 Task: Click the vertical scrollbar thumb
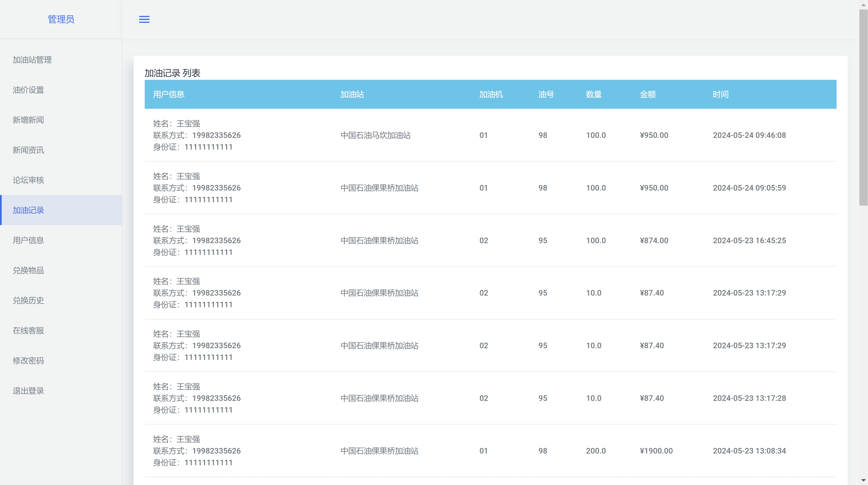click(x=863, y=107)
